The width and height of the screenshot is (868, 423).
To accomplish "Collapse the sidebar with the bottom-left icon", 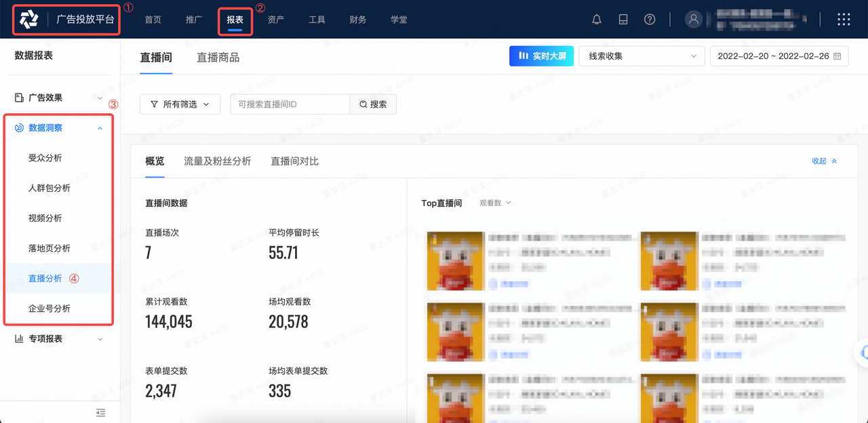I will click(101, 413).
